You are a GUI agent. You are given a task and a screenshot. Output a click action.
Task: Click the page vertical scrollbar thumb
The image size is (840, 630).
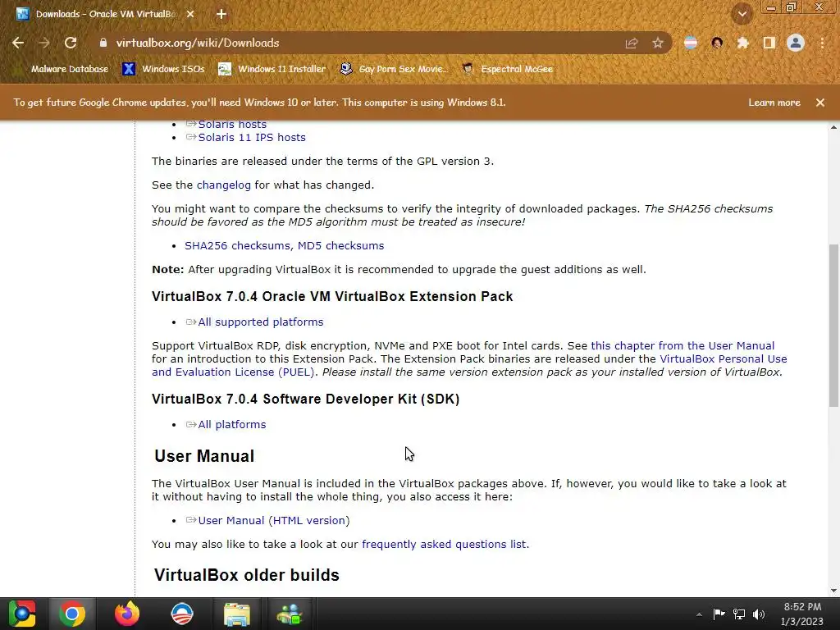[x=833, y=326]
